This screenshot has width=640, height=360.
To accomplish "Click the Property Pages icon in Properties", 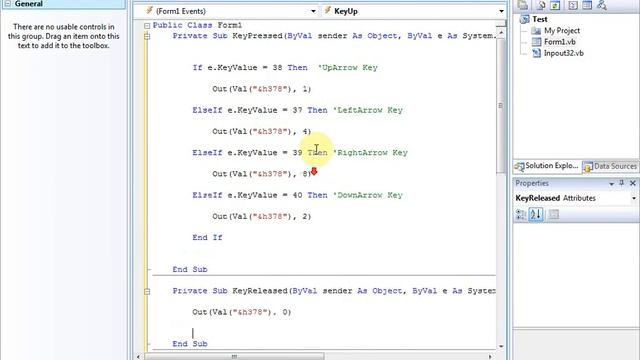I will pos(554,214).
